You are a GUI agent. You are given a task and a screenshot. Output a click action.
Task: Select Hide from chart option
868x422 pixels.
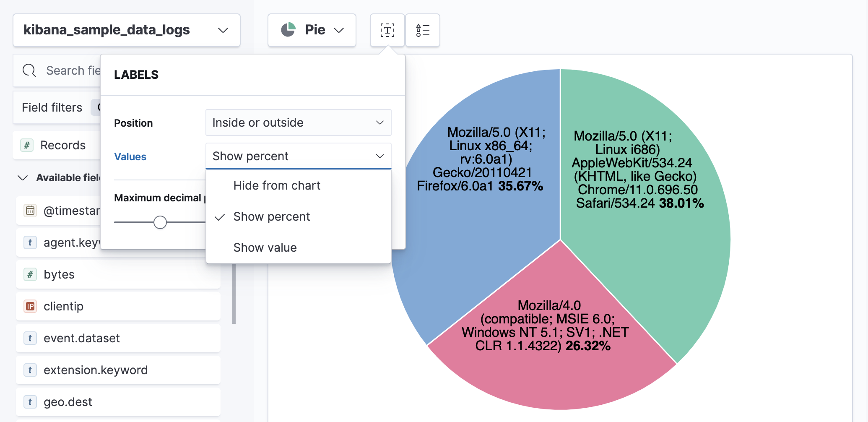click(277, 185)
